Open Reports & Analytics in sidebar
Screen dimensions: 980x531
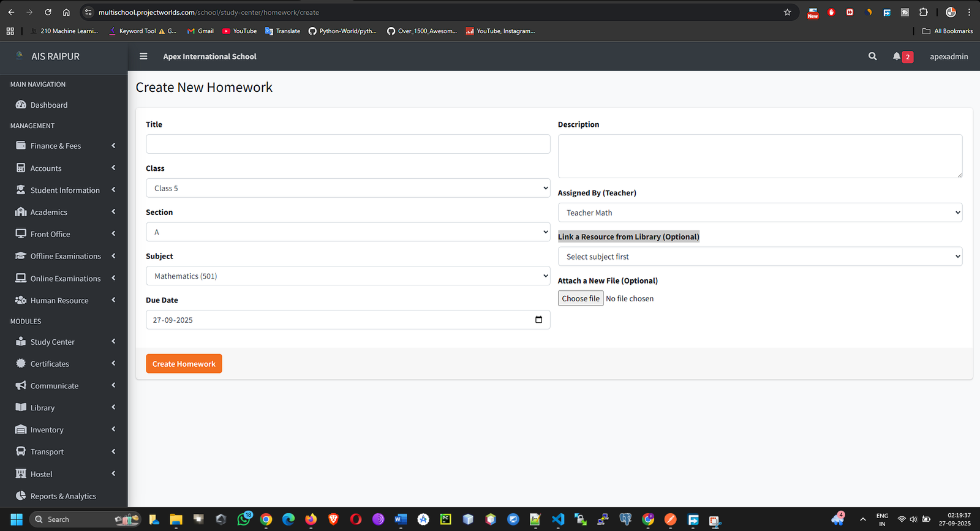tap(63, 496)
